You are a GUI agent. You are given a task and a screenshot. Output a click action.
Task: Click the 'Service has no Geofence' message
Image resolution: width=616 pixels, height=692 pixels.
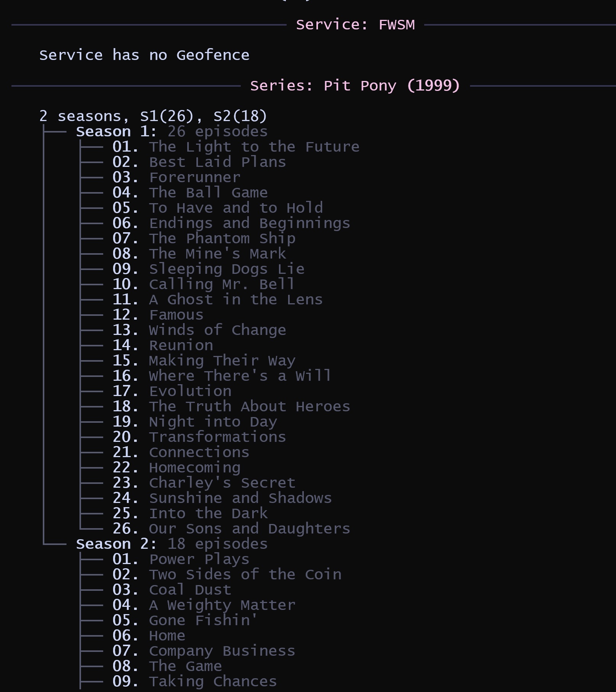144,55
